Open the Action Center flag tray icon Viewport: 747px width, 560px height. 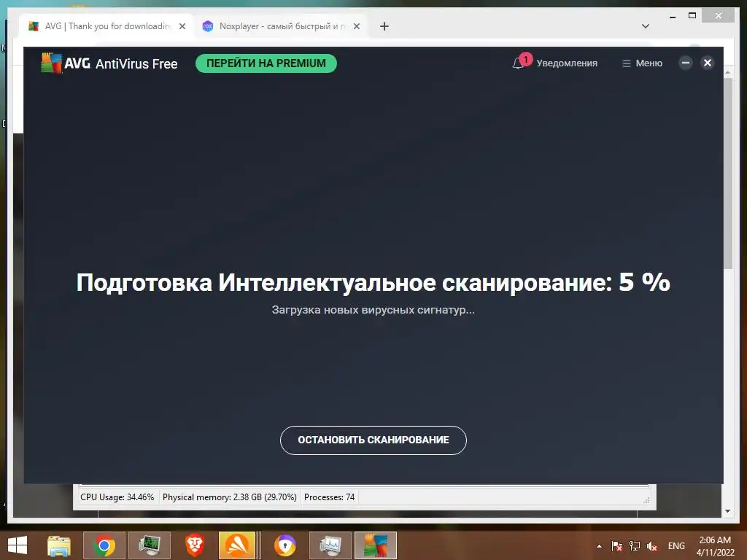click(x=617, y=546)
